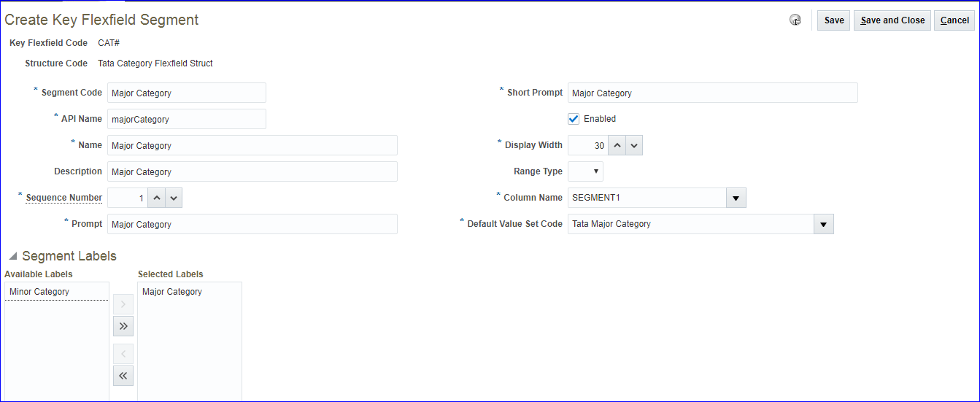The image size is (980, 402).
Task: Click the globe help icon beside Save
Action: click(x=795, y=20)
